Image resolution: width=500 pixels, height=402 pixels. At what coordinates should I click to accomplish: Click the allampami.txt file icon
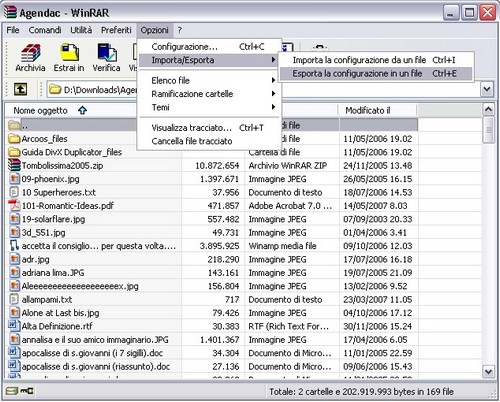pos(14,299)
